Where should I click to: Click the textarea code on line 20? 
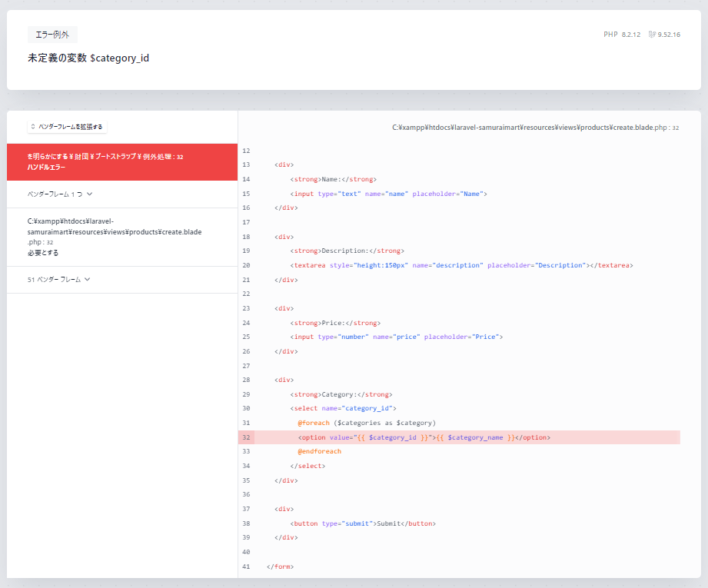click(461, 265)
